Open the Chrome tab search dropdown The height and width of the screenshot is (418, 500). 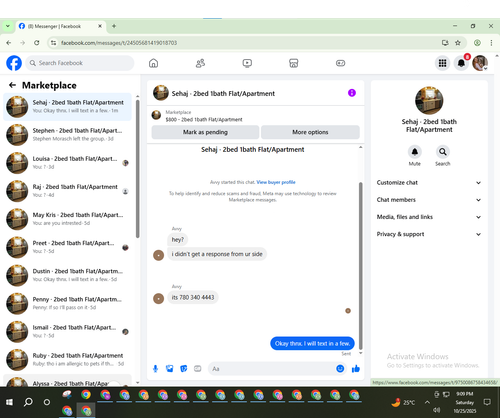[x=8, y=26]
